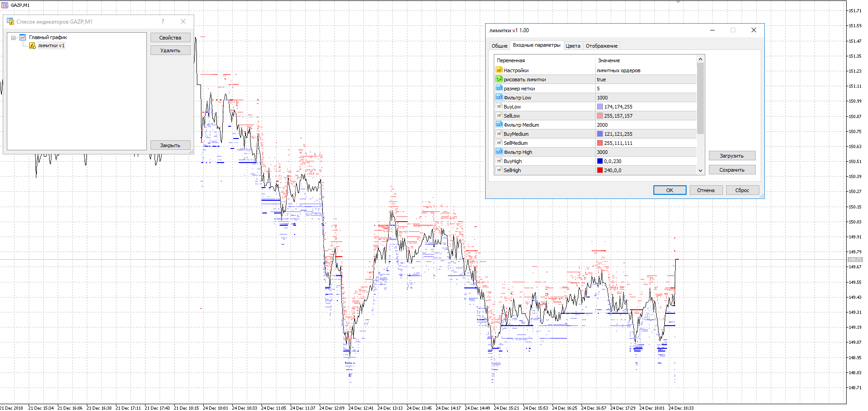Confirm settings with the OK button

pyautogui.click(x=670, y=190)
